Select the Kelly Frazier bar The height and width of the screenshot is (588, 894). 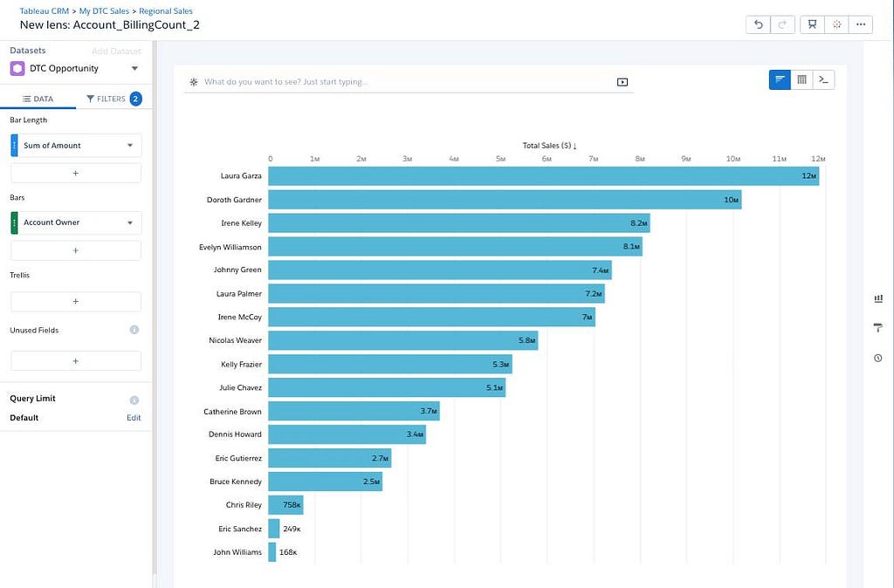tap(390, 364)
